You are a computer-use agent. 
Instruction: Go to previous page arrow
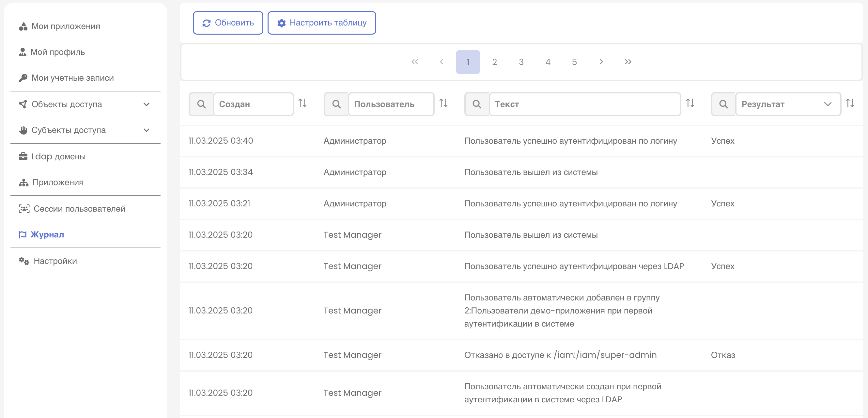tap(442, 62)
